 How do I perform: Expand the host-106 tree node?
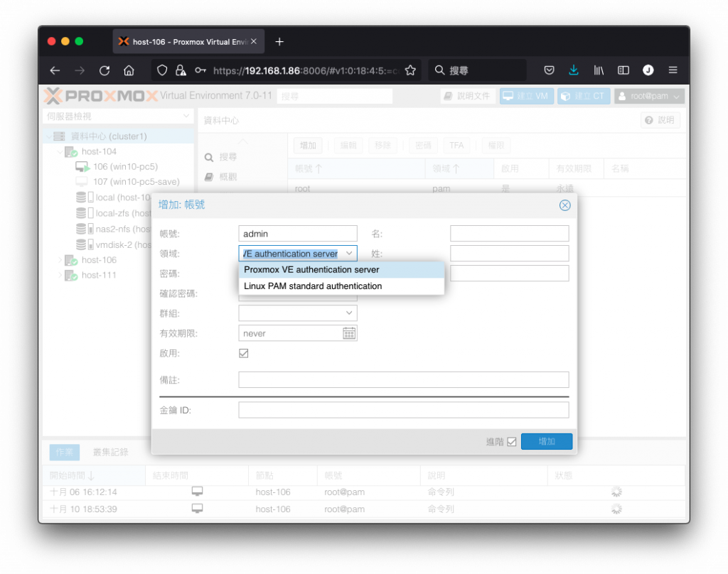click(x=60, y=260)
